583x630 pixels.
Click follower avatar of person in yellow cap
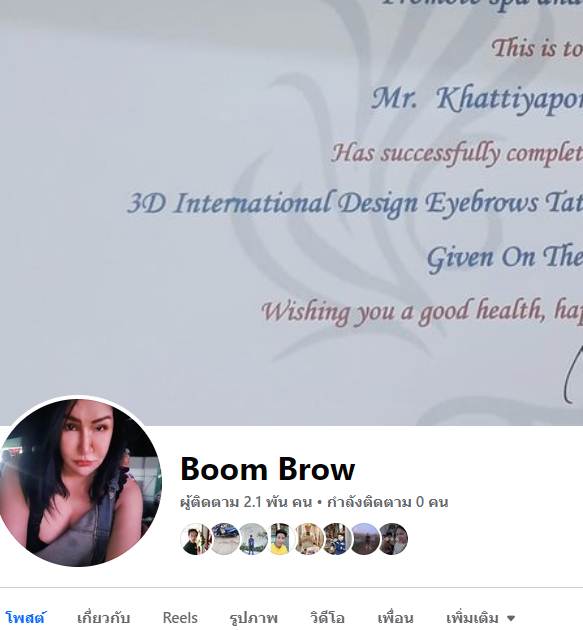pos(308,539)
